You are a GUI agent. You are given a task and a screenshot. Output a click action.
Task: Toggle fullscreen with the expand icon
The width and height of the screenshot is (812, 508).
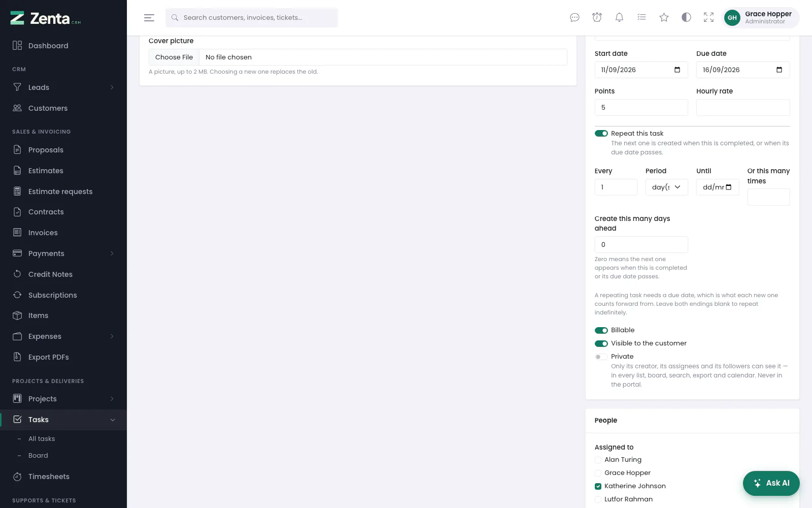point(708,18)
